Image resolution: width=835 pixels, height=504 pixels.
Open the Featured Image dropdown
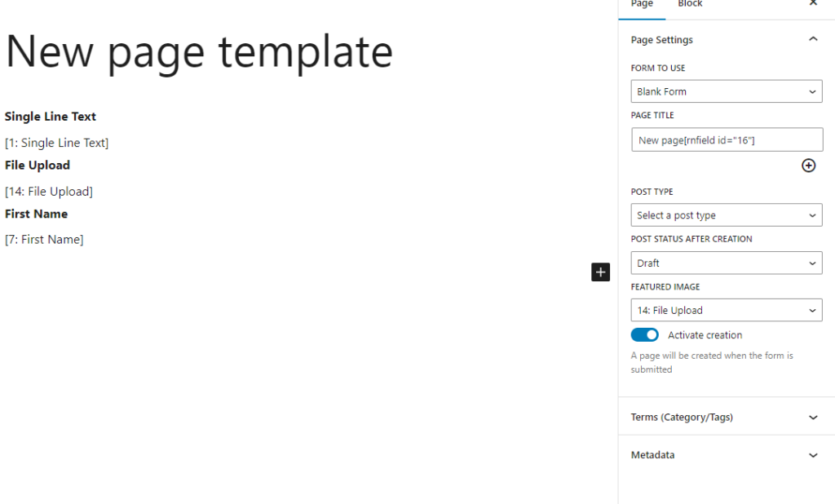tap(726, 311)
